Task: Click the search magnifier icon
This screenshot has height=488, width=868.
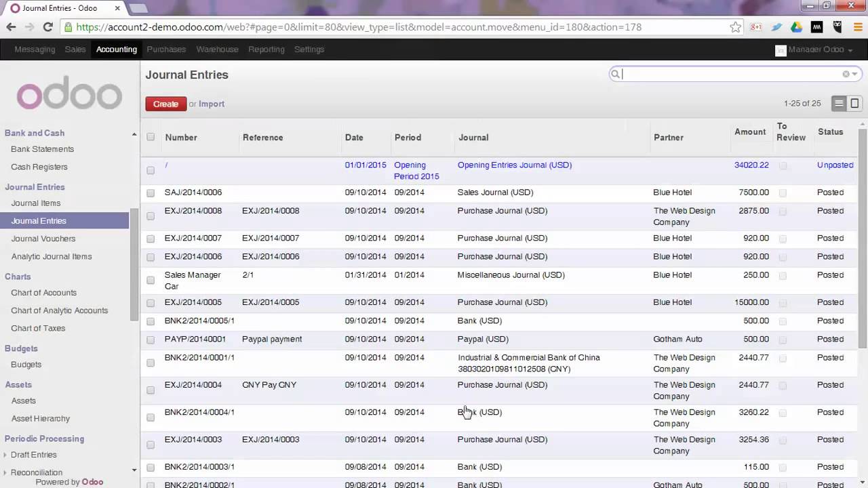Action: [615, 75]
